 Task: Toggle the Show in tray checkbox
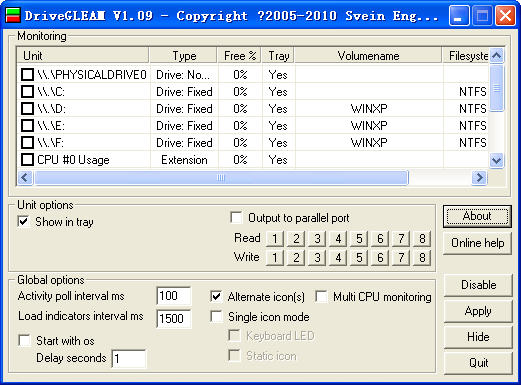(24, 221)
